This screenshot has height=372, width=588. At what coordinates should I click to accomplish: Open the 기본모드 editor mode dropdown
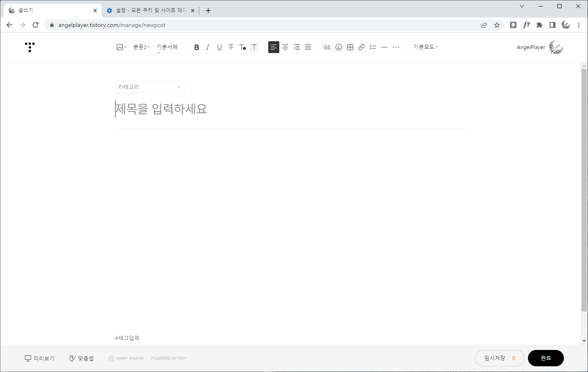(425, 47)
